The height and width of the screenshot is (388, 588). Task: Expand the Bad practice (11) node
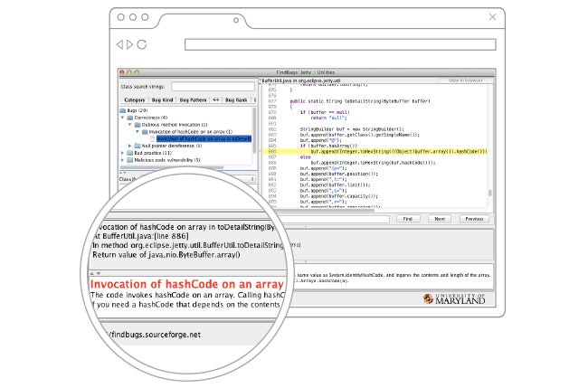(x=123, y=153)
